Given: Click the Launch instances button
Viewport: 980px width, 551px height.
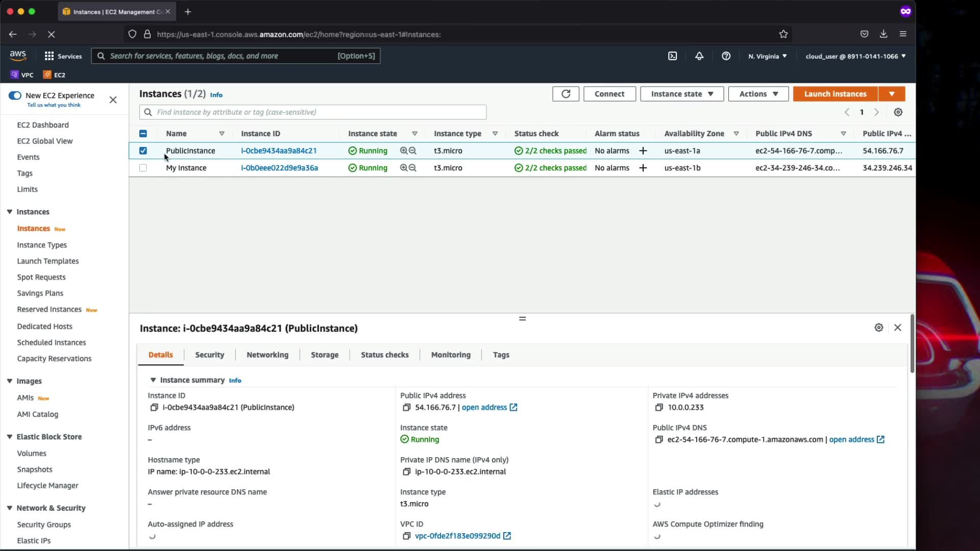Looking at the screenshot, I should point(835,94).
